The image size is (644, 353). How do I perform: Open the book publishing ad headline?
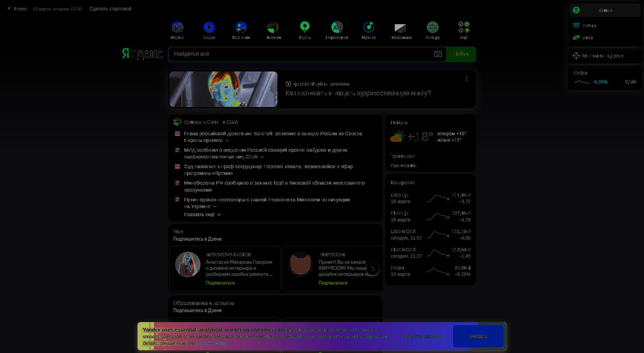pyautogui.click(x=358, y=93)
